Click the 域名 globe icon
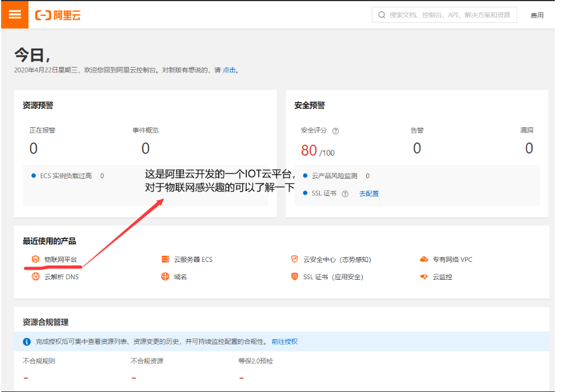Viewport: 561px width, 392px height. 165,276
